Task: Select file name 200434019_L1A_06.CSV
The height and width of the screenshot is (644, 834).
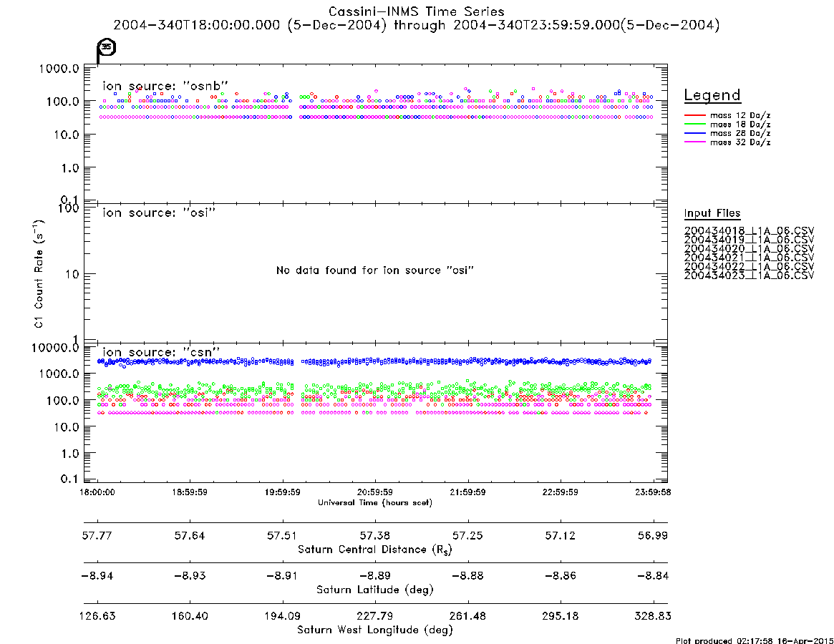Action: pyautogui.click(x=749, y=240)
